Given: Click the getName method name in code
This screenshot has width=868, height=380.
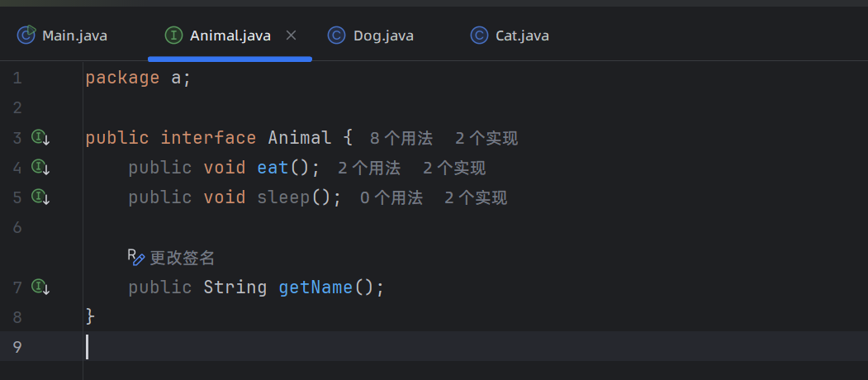Looking at the screenshot, I should [x=315, y=287].
